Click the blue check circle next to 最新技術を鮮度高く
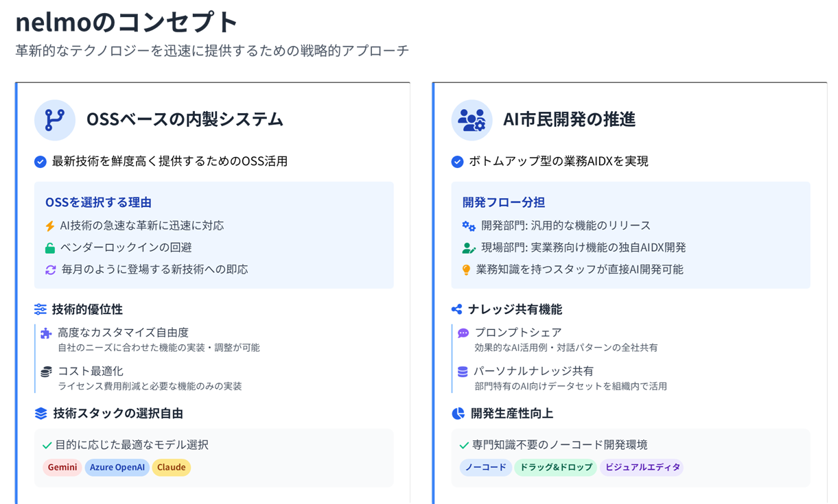The width and height of the screenshot is (838, 504). (x=40, y=162)
